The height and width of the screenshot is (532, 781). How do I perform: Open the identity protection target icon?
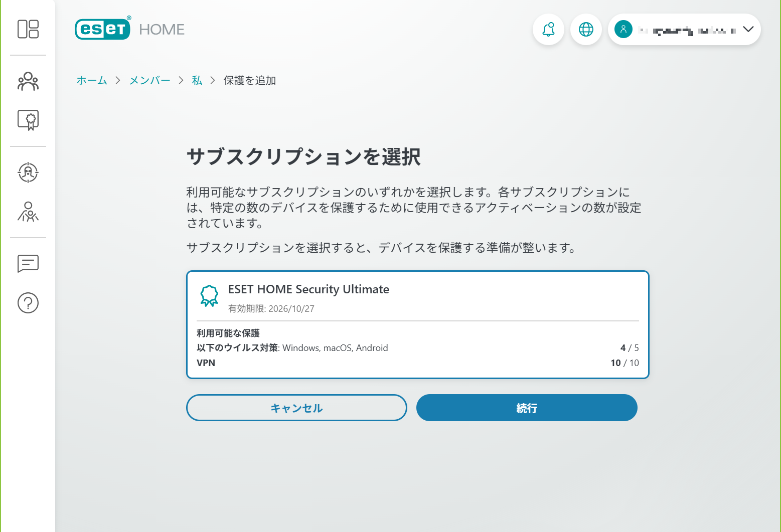(x=28, y=172)
